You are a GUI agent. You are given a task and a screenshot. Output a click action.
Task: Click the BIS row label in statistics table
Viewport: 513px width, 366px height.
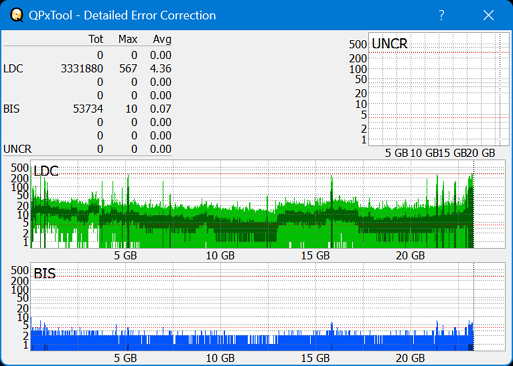(x=12, y=109)
